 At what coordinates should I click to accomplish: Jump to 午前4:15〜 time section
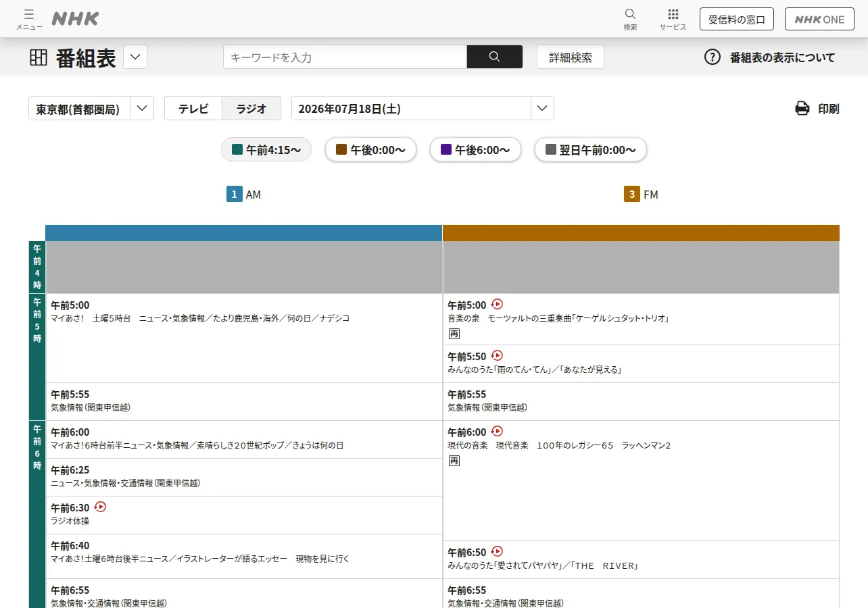pos(266,149)
